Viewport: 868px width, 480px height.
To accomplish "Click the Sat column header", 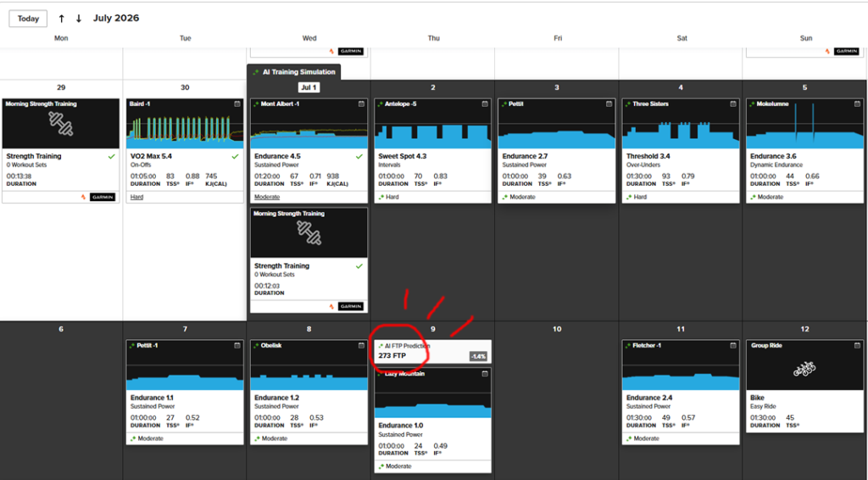I will coord(682,38).
